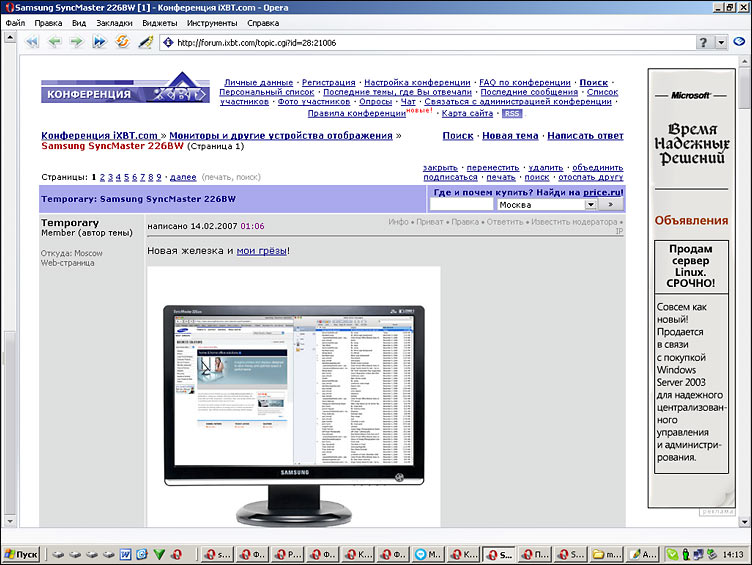
Task: Click the отослать другу link
Action: [591, 177]
